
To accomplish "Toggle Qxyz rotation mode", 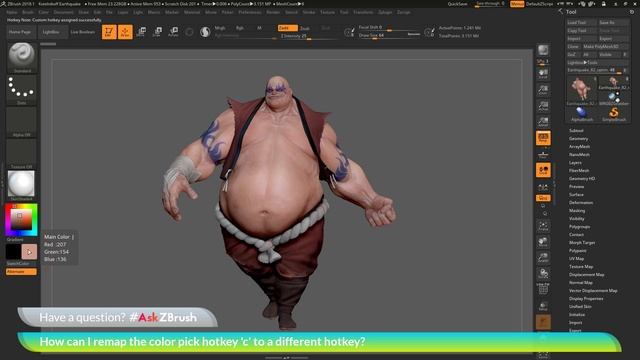I will click(x=543, y=198).
